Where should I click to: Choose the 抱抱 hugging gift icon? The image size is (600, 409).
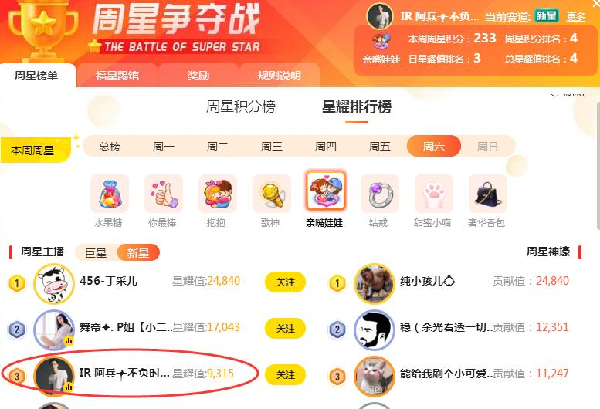pos(217,194)
